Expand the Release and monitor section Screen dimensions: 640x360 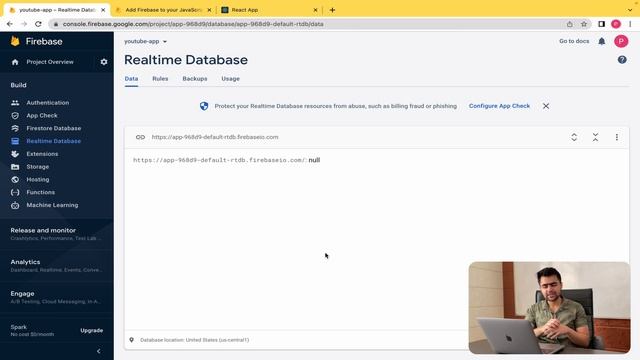(57, 234)
